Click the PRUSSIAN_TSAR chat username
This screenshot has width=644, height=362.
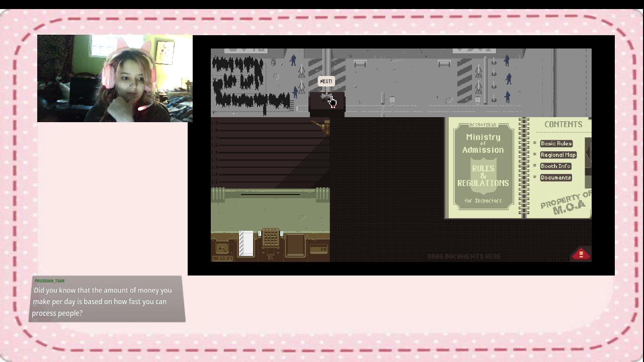[49, 281]
